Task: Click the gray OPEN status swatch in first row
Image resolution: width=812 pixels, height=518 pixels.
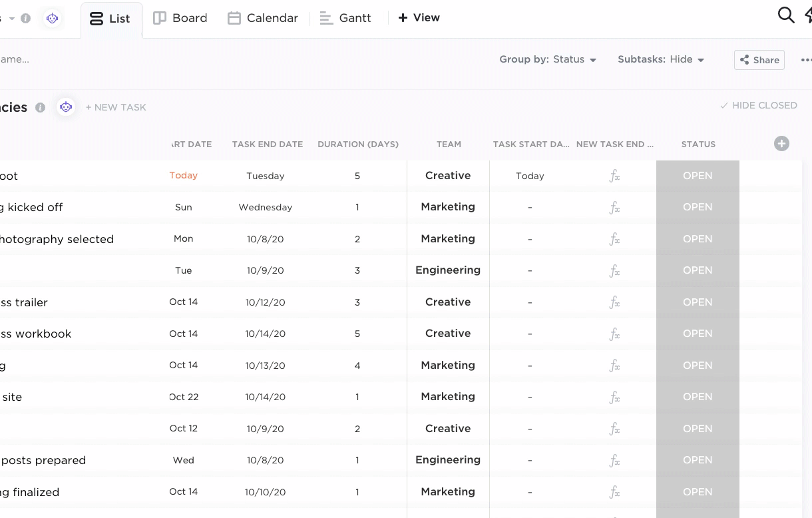Action: (698, 176)
